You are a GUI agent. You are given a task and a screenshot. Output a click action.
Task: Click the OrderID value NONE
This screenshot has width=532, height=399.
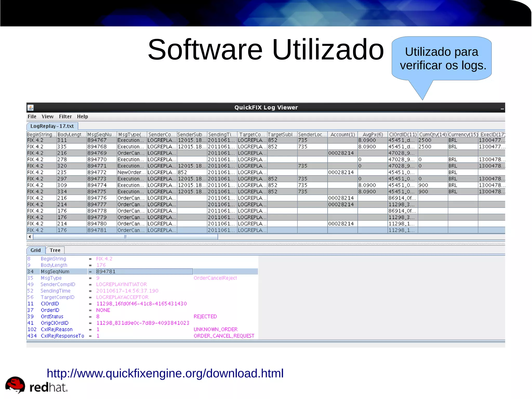(x=103, y=310)
